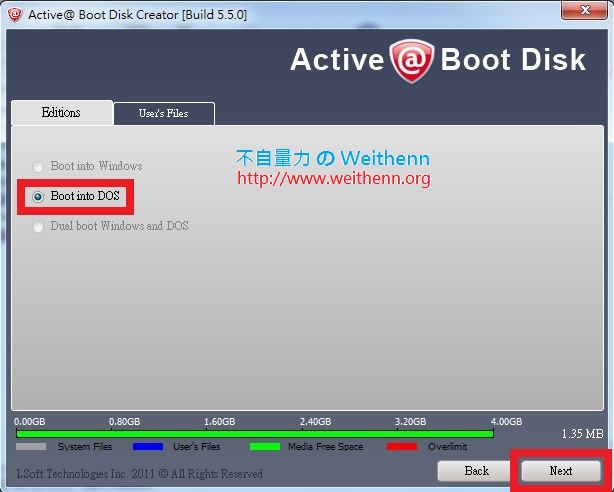Click the gray System Files legend swatch
Image resolution: width=614 pixels, height=492 pixels.
point(31,447)
